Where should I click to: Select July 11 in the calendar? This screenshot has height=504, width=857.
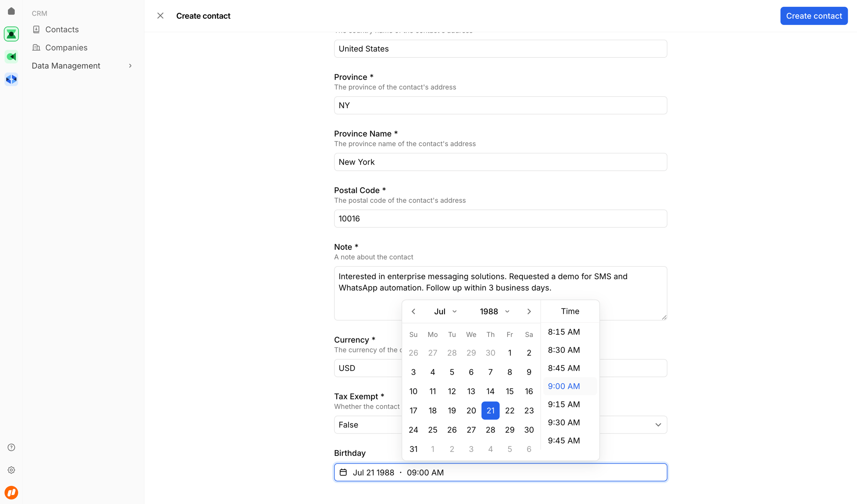pyautogui.click(x=433, y=391)
